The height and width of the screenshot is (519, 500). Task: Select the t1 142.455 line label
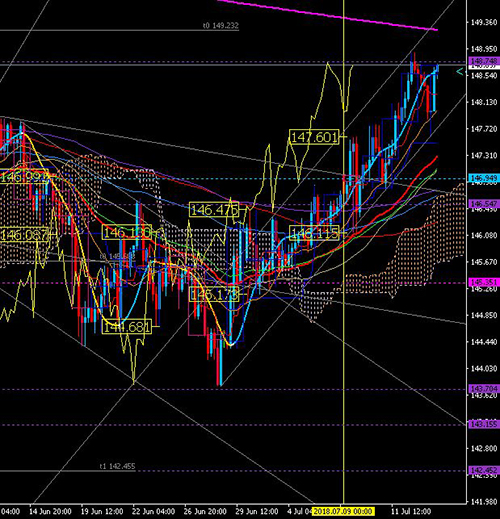[x=117, y=466]
